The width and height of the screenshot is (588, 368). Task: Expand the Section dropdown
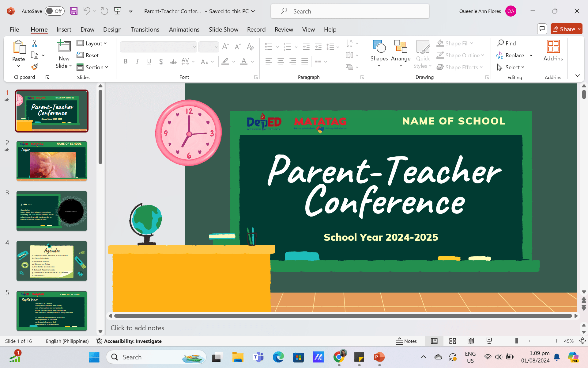click(x=93, y=67)
